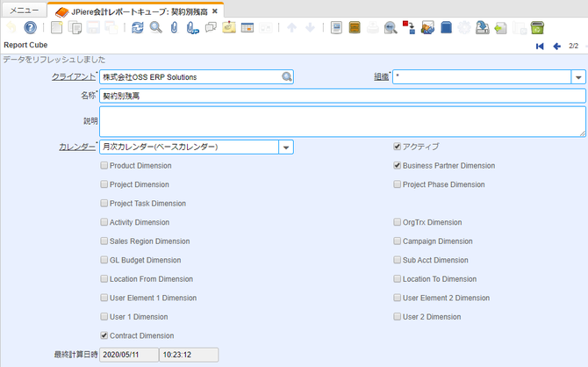The height and width of the screenshot is (367, 588).
Task: Click the 組織 field label link
Action: click(x=381, y=77)
